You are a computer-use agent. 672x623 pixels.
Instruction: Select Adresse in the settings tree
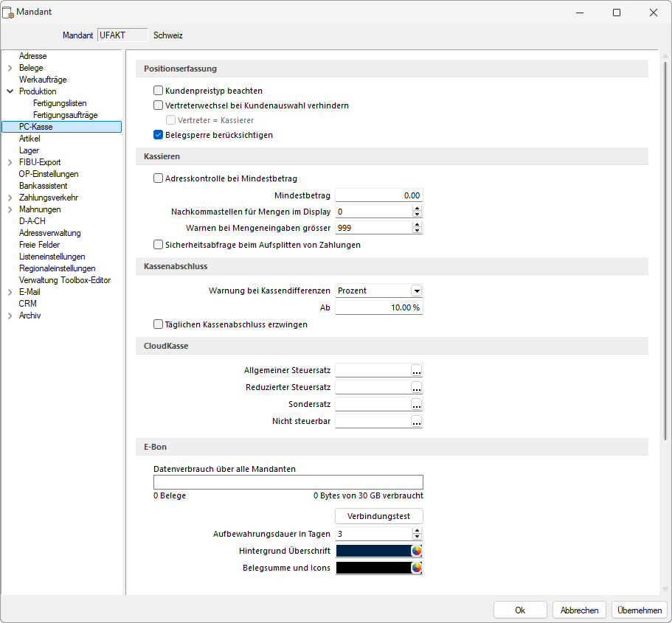(x=33, y=56)
